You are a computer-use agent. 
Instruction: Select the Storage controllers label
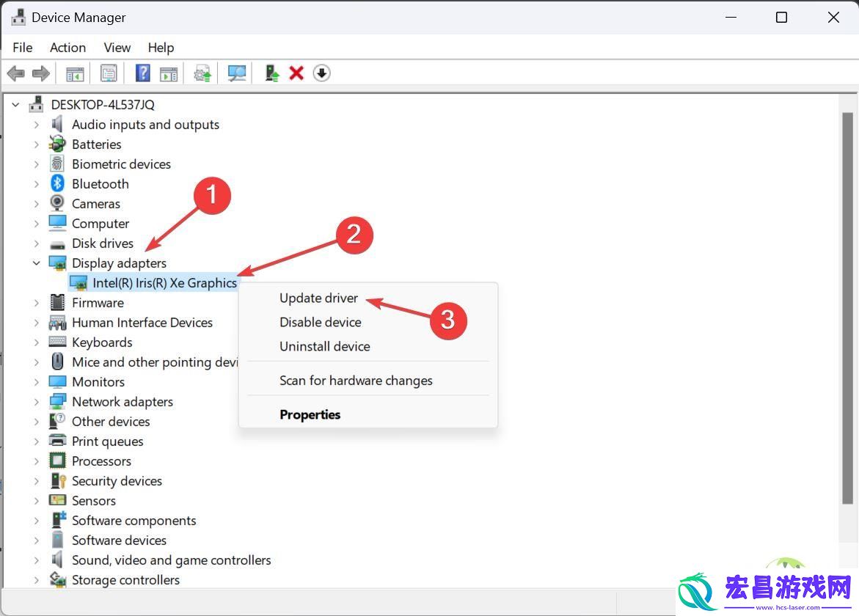(125, 579)
